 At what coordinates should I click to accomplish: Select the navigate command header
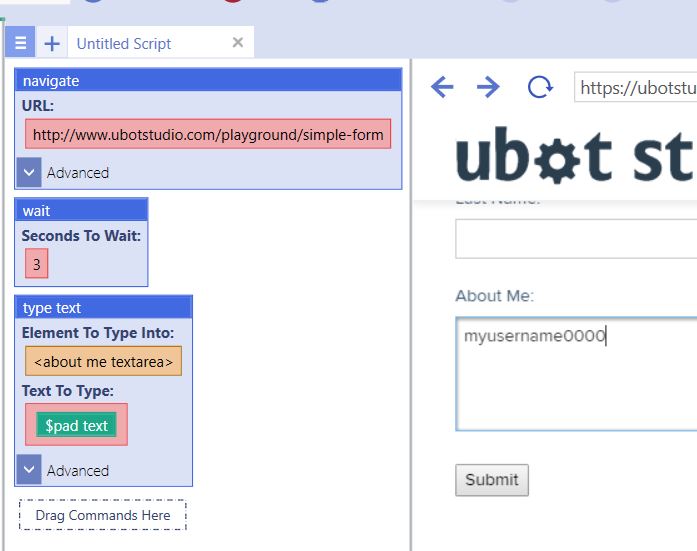point(208,80)
